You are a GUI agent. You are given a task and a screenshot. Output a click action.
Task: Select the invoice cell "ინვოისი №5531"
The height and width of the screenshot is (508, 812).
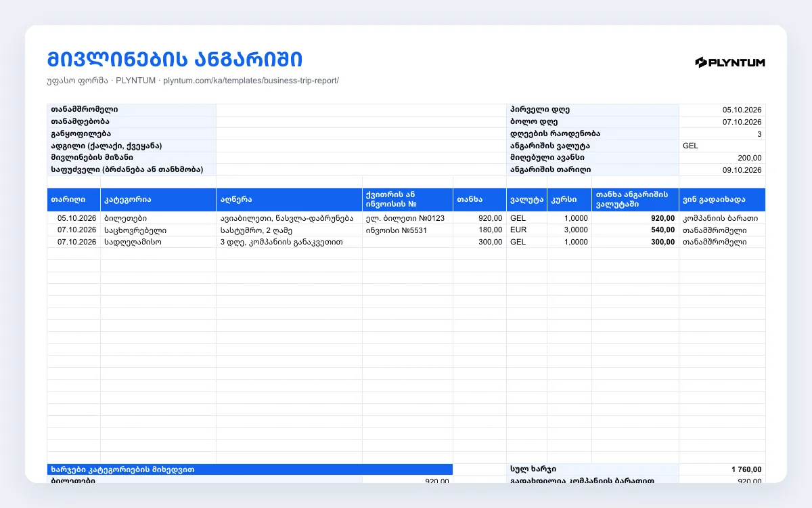[x=407, y=230]
